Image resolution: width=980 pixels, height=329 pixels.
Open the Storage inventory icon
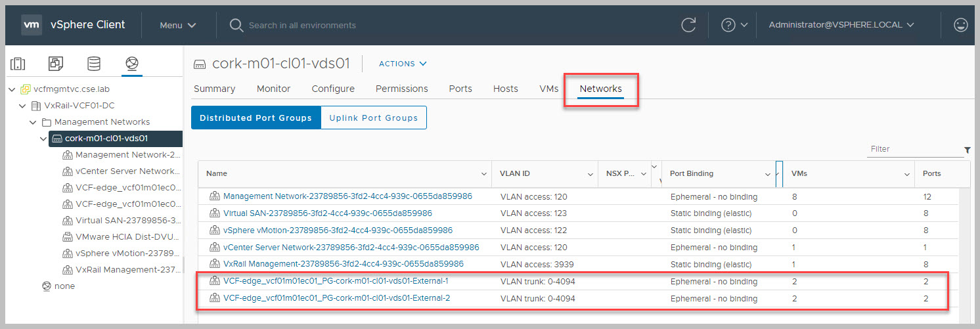pyautogui.click(x=94, y=64)
